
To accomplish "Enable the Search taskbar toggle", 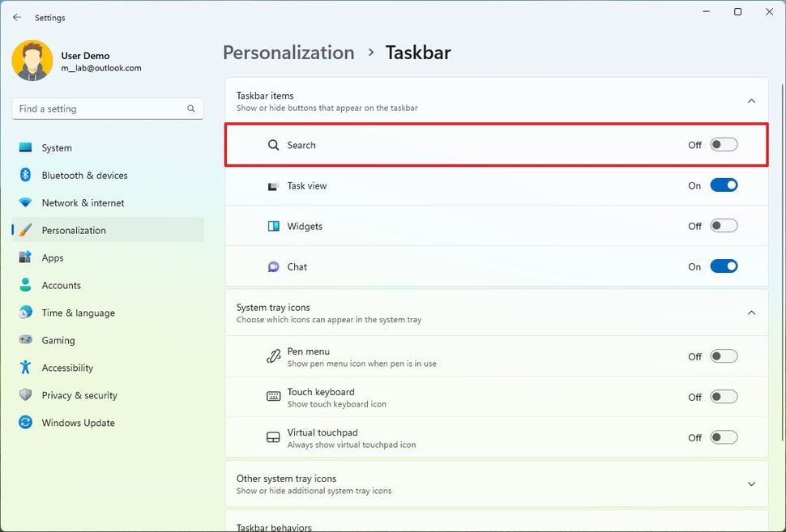I will [x=723, y=144].
